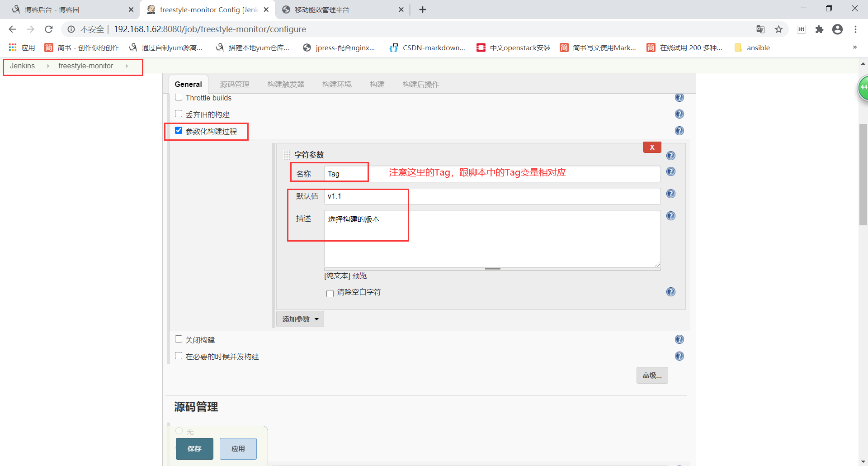The width and height of the screenshot is (868, 466).
Task: Select the 无 source control radio button
Action: tap(179, 431)
